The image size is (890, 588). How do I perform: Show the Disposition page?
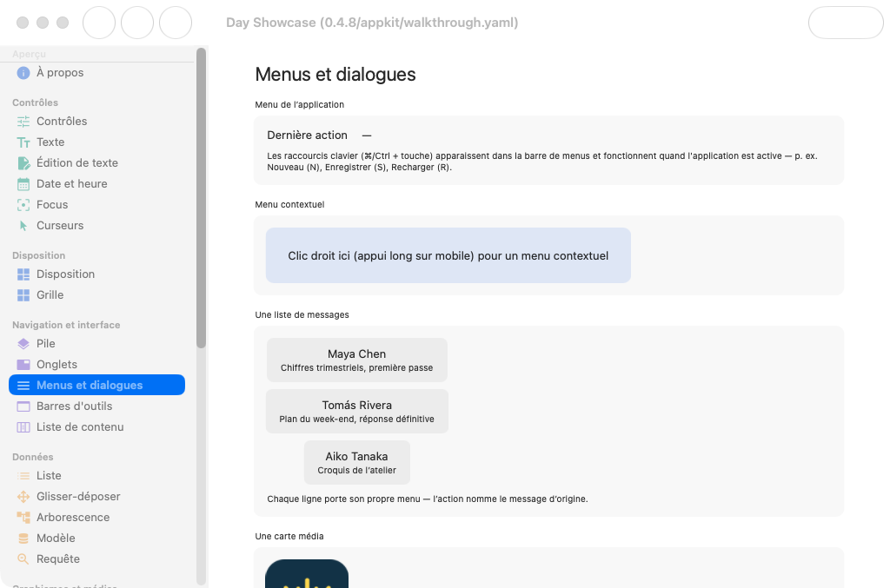click(97, 274)
